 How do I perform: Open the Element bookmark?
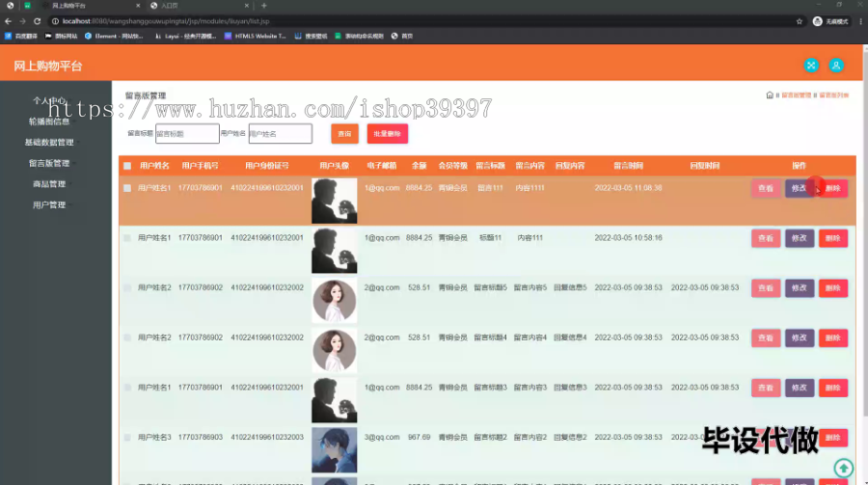(114, 36)
